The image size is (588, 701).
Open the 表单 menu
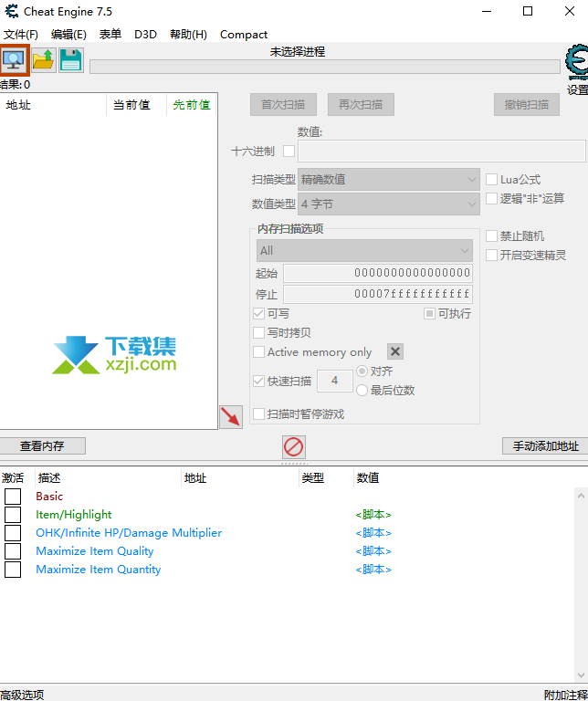pyautogui.click(x=110, y=35)
